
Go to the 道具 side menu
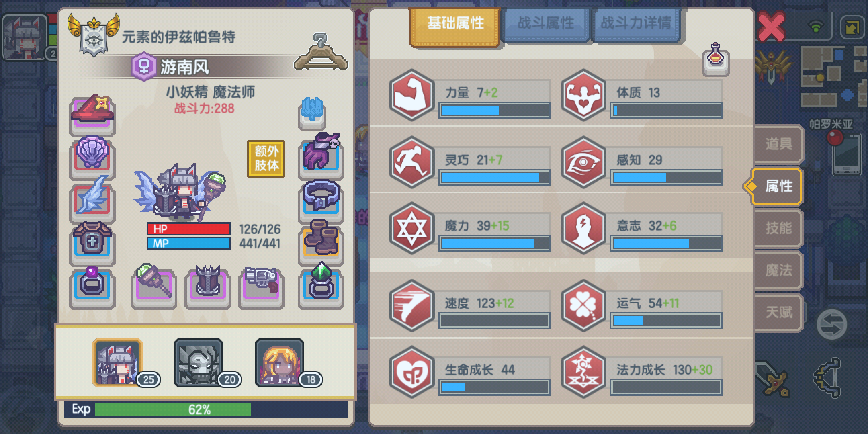[x=779, y=144]
